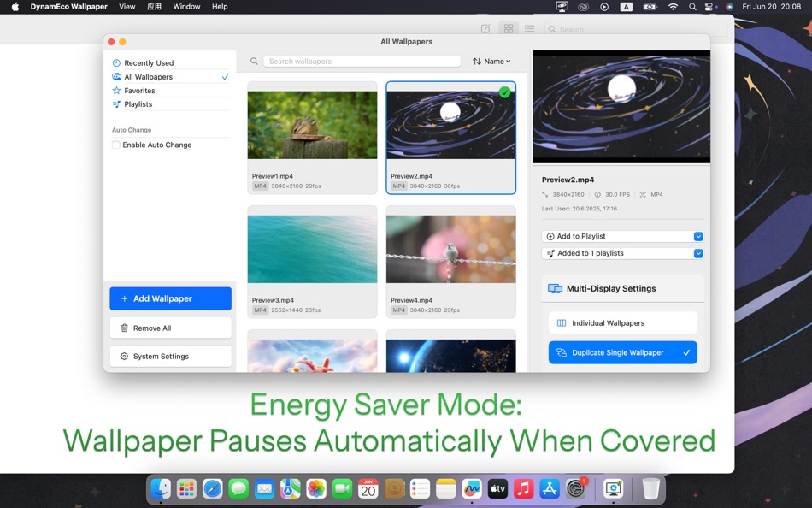The width and height of the screenshot is (812, 508).
Task: Click the Wi-Fi icon in the menu bar
Action: click(x=673, y=7)
